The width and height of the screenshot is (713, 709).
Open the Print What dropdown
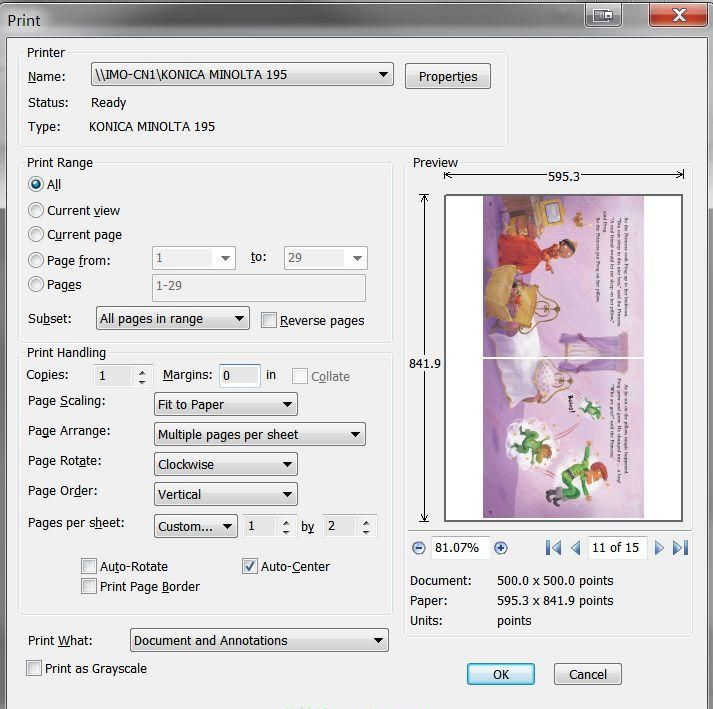click(x=259, y=640)
